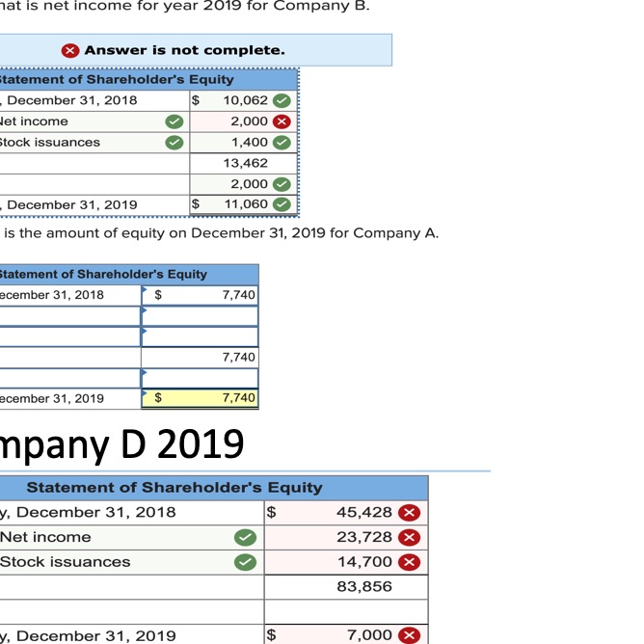Click the 83,856 subtotal cell
Viewport: 644px width, 644px height.
pos(346,587)
